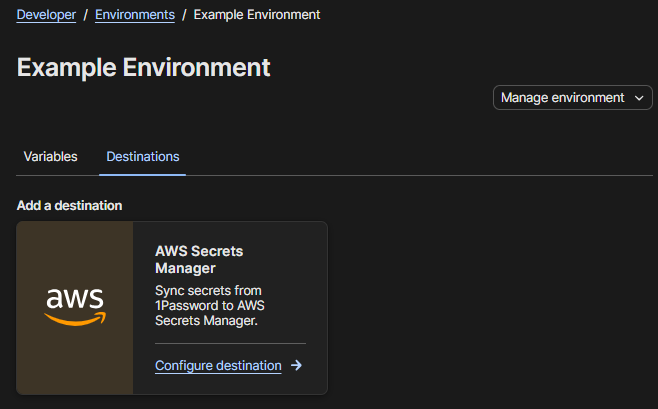
Task: Click the divider line above Configure destination
Action: 230,343
